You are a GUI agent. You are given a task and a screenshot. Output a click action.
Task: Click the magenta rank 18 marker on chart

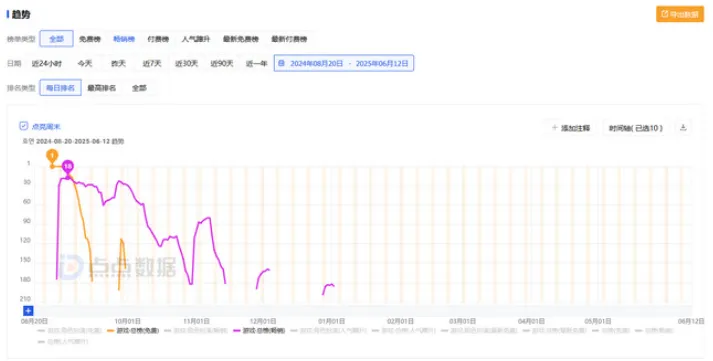tap(68, 167)
